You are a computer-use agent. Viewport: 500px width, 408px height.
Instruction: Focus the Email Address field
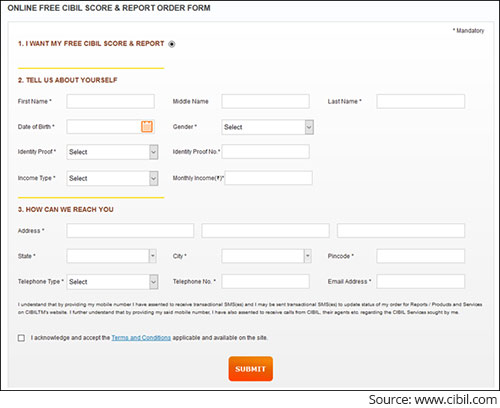coord(421,281)
